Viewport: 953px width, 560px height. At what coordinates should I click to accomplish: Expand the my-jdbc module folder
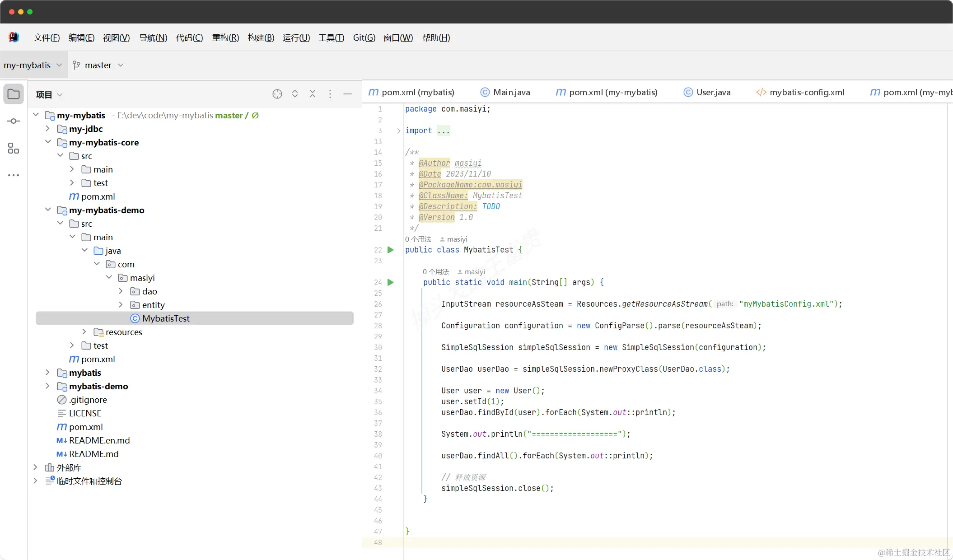[47, 129]
